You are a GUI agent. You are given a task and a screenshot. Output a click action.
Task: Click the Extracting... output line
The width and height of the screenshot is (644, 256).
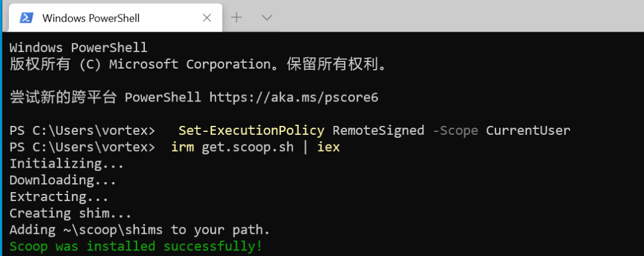58,196
